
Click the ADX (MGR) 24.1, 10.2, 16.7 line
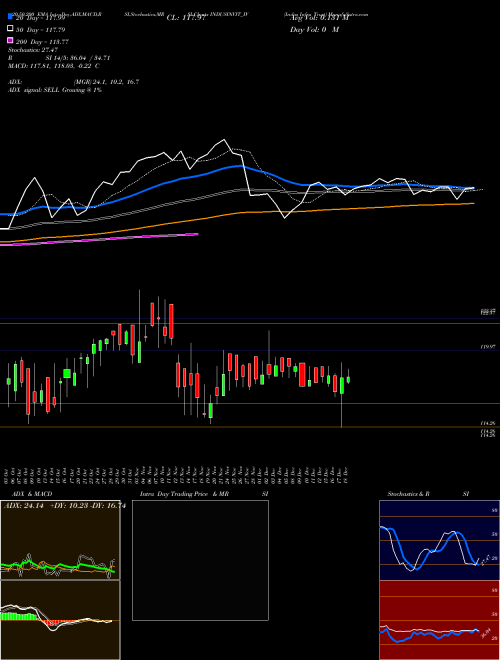pyautogui.click(x=74, y=82)
